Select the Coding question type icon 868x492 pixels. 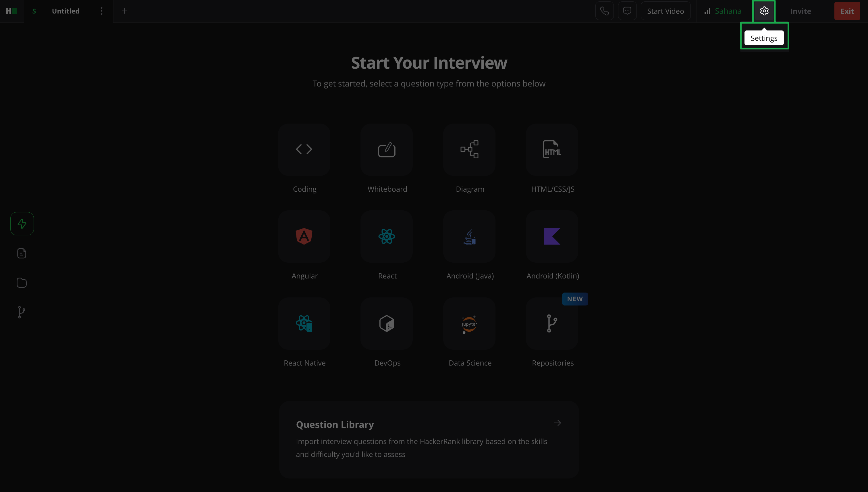304,149
